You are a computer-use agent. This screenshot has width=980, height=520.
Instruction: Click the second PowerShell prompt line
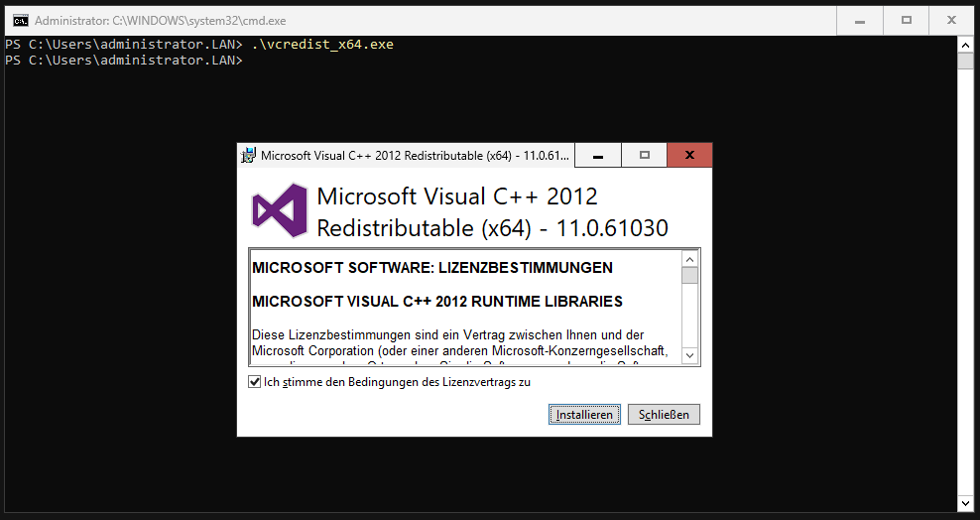(123, 60)
